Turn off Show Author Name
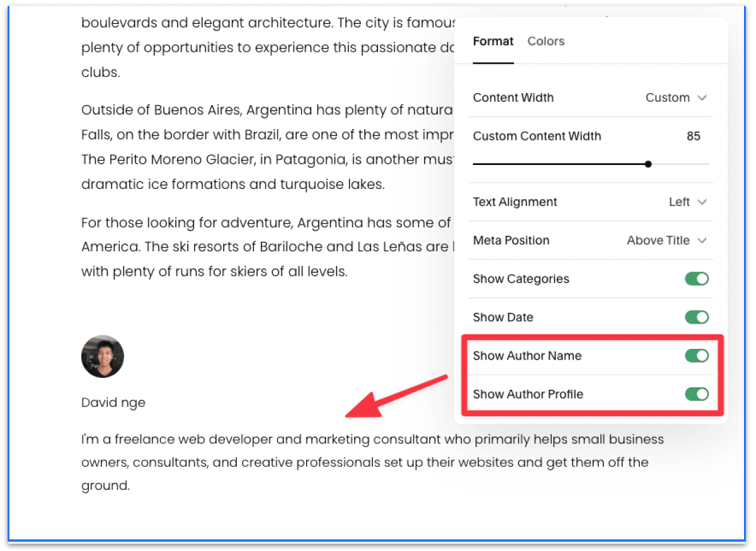 (x=697, y=356)
